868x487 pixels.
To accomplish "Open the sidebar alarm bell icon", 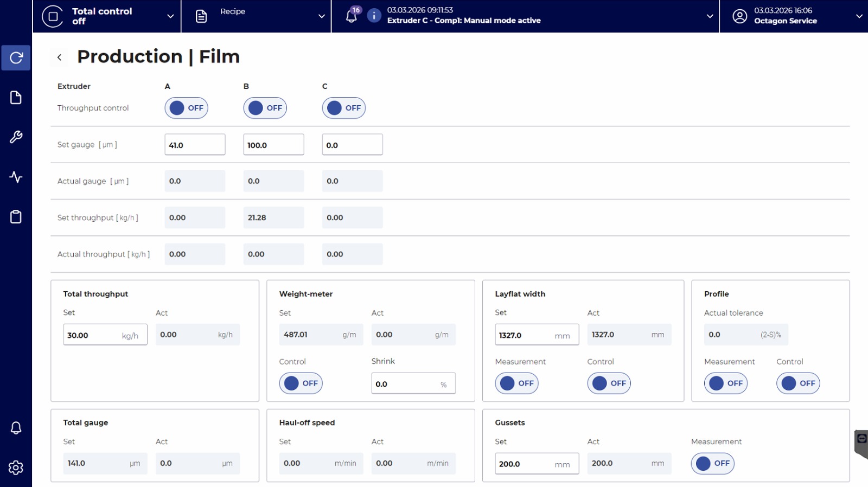I will (16, 428).
